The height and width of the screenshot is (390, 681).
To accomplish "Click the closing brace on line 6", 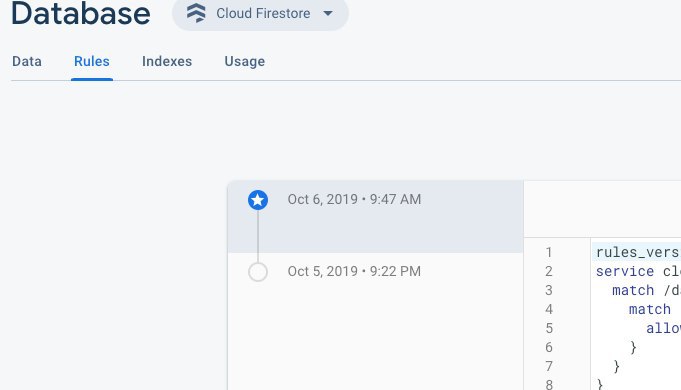I will pyautogui.click(x=633, y=347).
